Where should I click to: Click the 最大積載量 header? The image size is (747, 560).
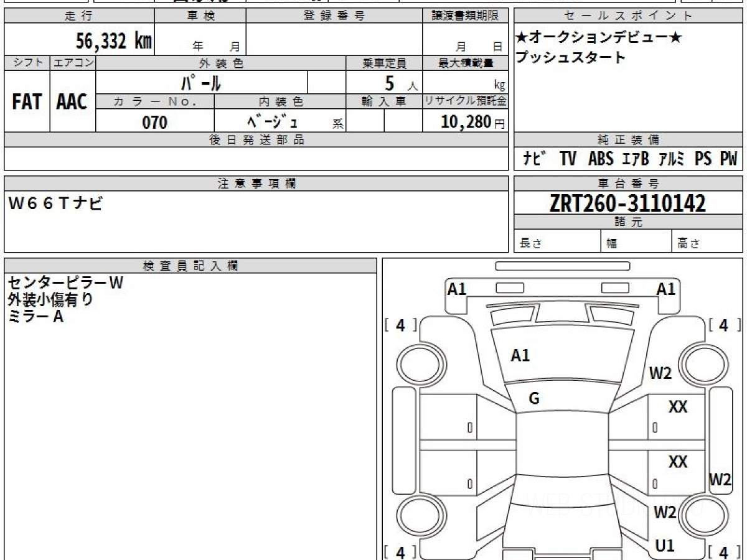coord(465,63)
